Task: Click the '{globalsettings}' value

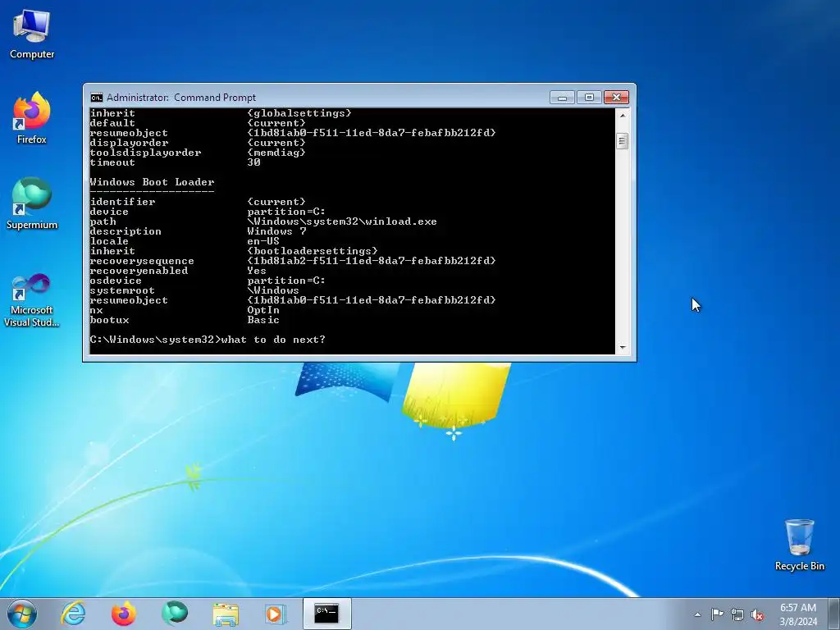Action: [x=299, y=113]
